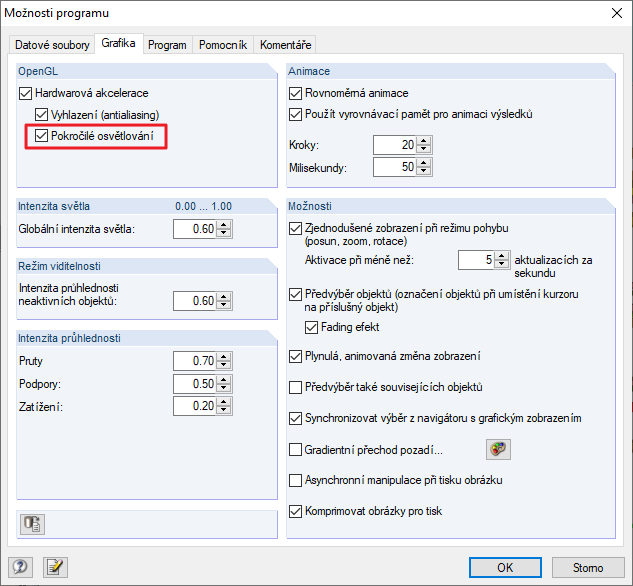The image size is (633, 586).
Task: Toggle Hardwarová akcelerace checkbox
Action: tap(25, 94)
